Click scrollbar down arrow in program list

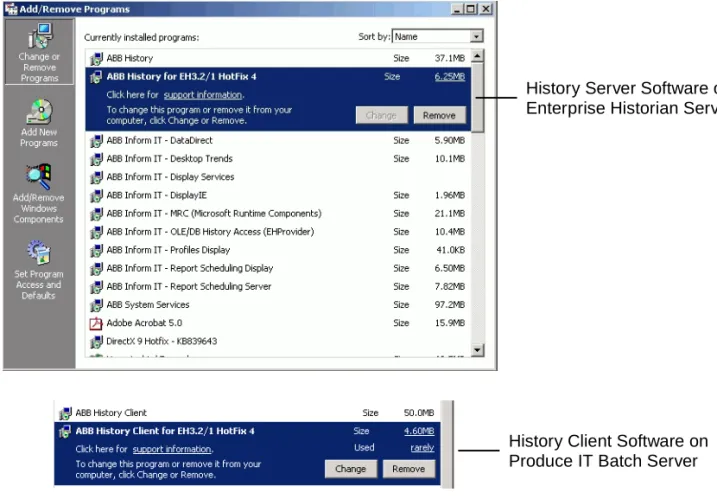477,350
